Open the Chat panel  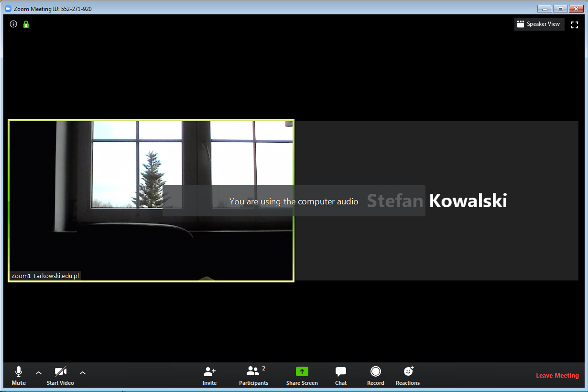point(341,375)
